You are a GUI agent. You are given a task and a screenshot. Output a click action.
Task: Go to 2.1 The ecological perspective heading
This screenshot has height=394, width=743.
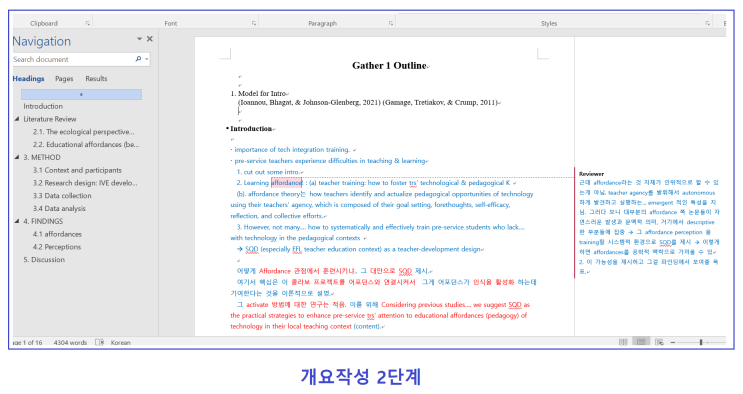point(83,132)
